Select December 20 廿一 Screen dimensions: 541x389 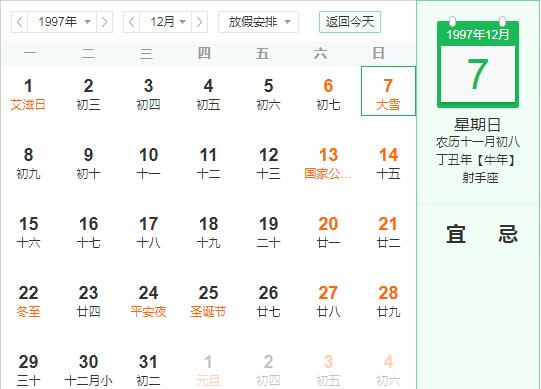(328, 232)
